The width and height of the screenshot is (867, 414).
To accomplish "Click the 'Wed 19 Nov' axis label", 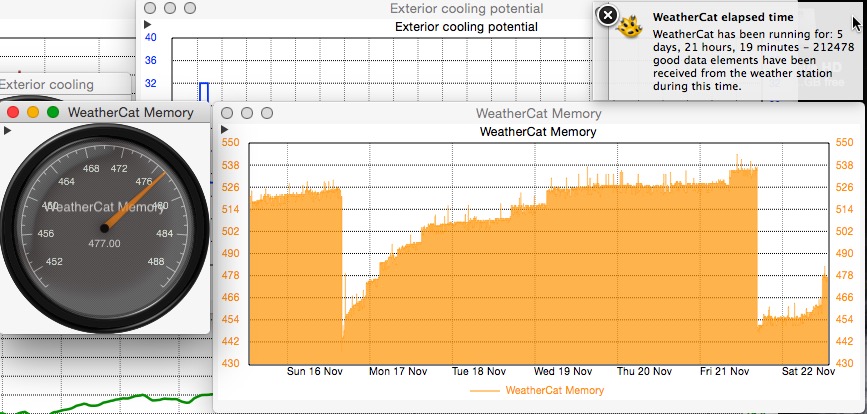I will click(563, 371).
